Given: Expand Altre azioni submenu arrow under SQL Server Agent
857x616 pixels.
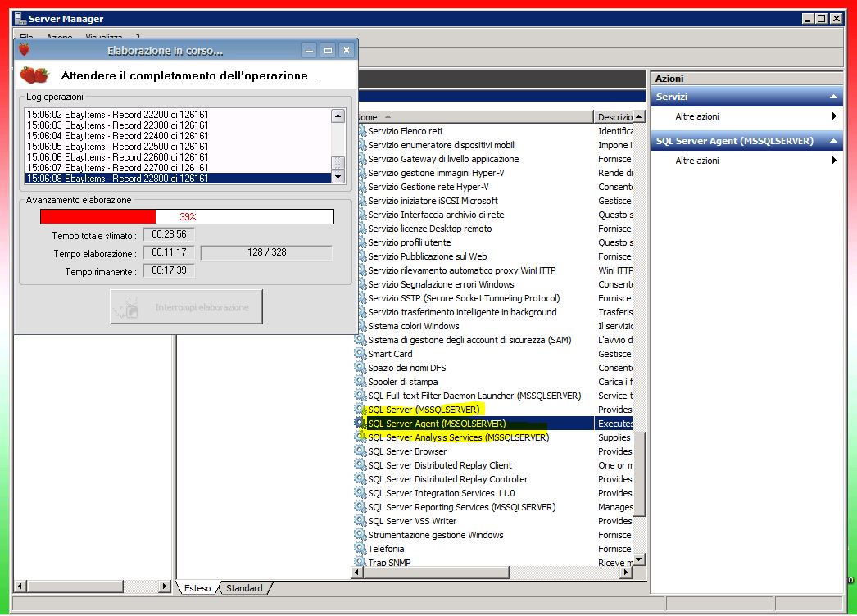Looking at the screenshot, I should point(834,161).
